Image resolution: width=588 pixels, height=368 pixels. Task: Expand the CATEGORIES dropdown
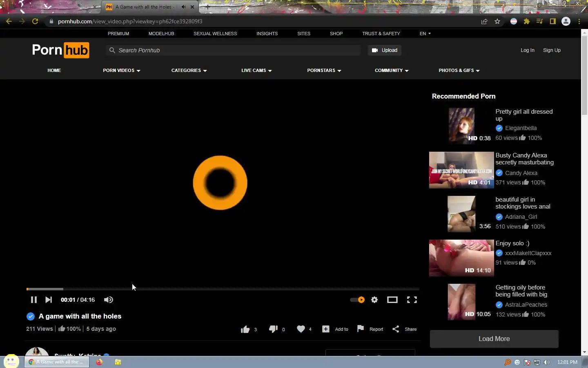pyautogui.click(x=189, y=70)
